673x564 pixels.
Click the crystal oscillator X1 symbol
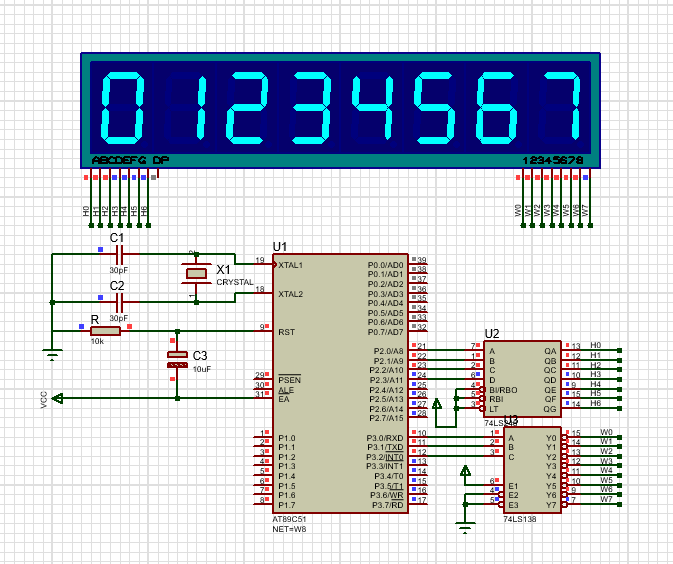(x=196, y=273)
